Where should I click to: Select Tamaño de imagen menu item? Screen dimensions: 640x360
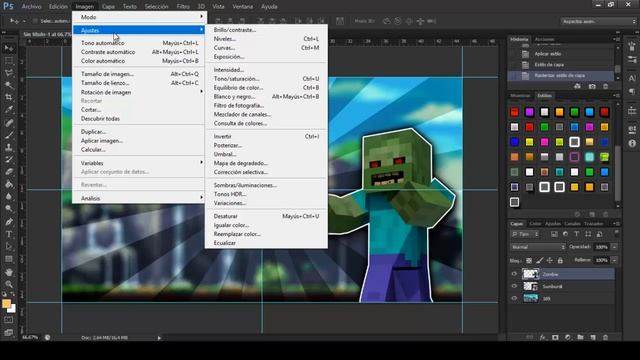click(x=139, y=74)
